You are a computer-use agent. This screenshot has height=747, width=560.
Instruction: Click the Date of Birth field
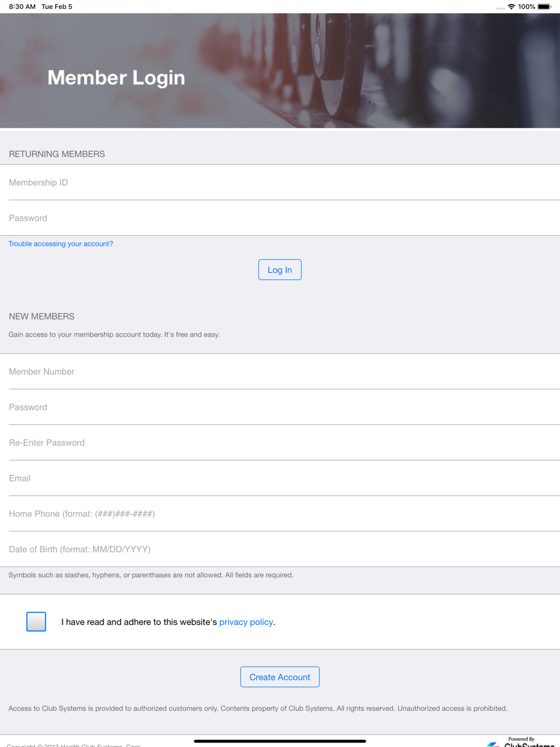coord(280,549)
